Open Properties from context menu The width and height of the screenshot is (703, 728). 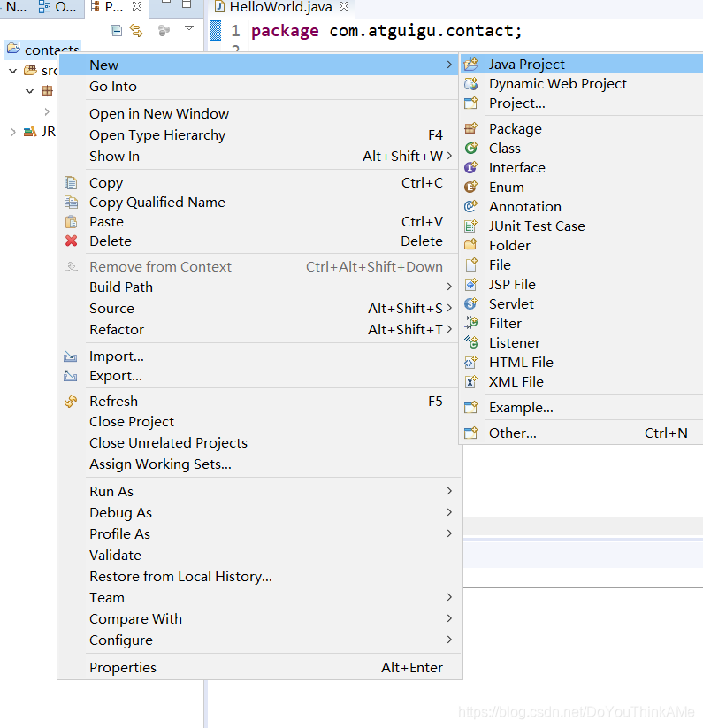pyautogui.click(x=260, y=668)
